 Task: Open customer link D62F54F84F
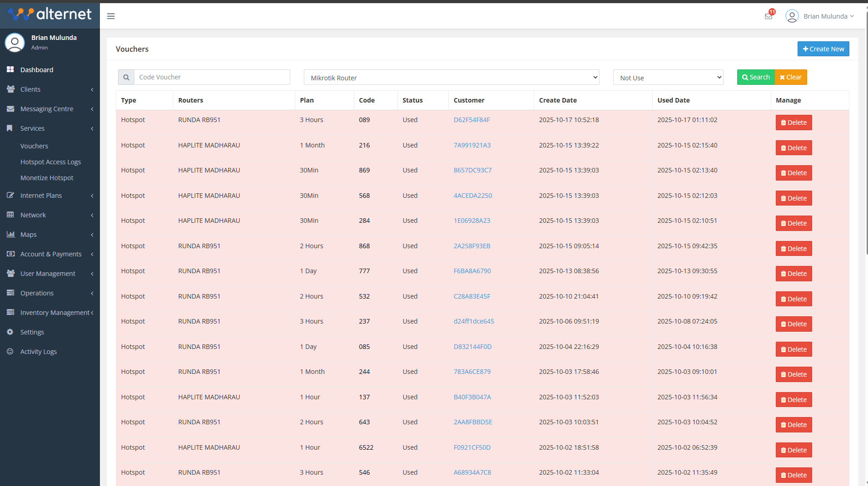coord(471,120)
